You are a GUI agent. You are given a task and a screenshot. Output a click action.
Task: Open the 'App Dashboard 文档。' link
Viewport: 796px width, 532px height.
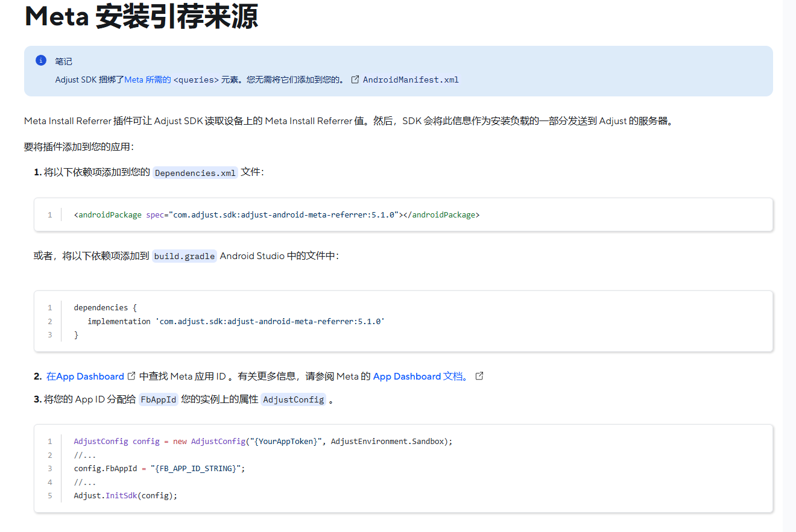pyautogui.click(x=420, y=377)
